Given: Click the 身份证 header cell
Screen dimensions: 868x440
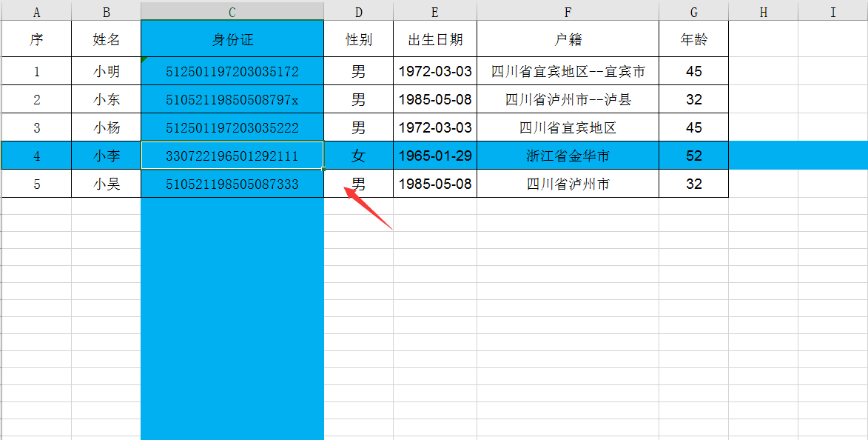Looking at the screenshot, I should tap(232, 39).
